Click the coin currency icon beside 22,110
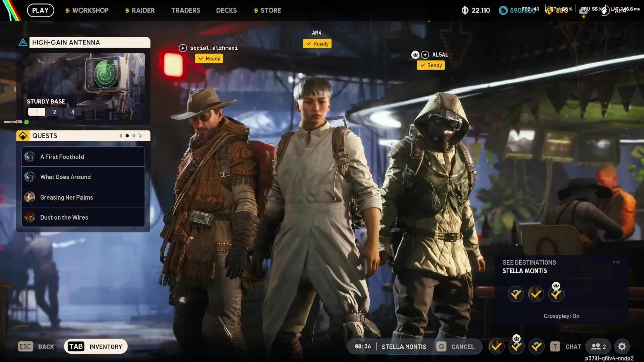 click(x=465, y=10)
